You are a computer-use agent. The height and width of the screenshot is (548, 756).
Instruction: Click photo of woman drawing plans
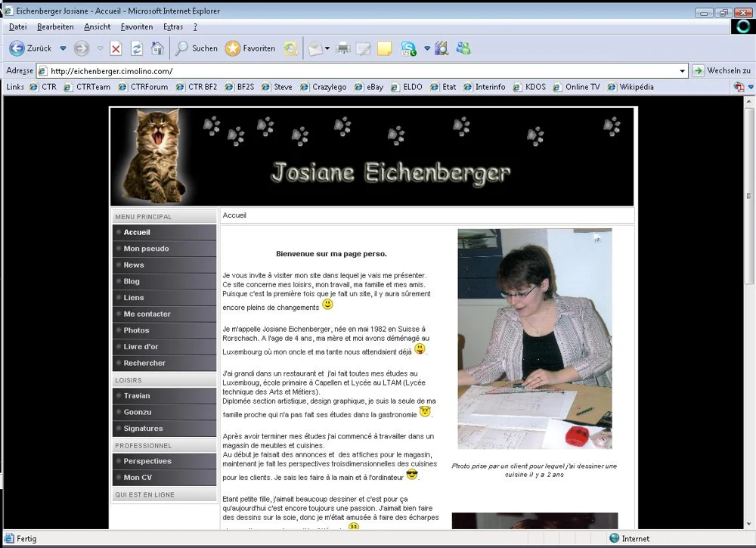(x=534, y=339)
